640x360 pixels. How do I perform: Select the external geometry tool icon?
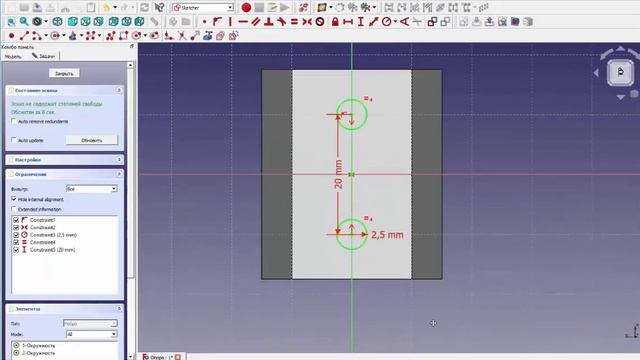click(208, 36)
